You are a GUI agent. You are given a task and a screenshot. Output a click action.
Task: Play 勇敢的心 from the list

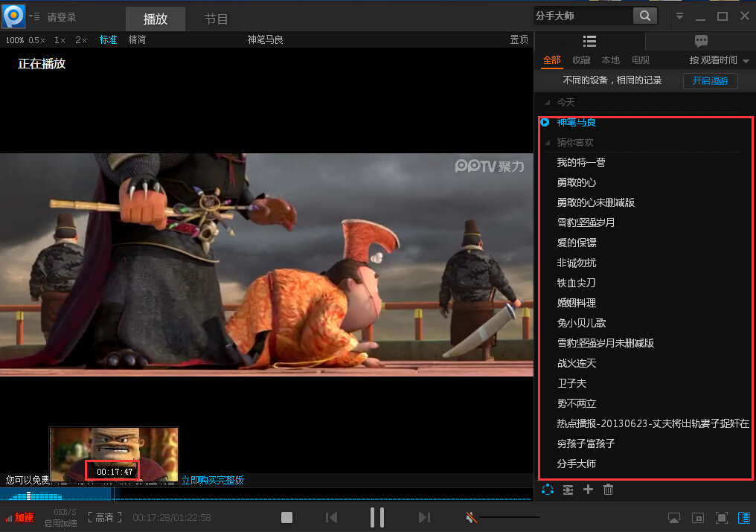576,182
